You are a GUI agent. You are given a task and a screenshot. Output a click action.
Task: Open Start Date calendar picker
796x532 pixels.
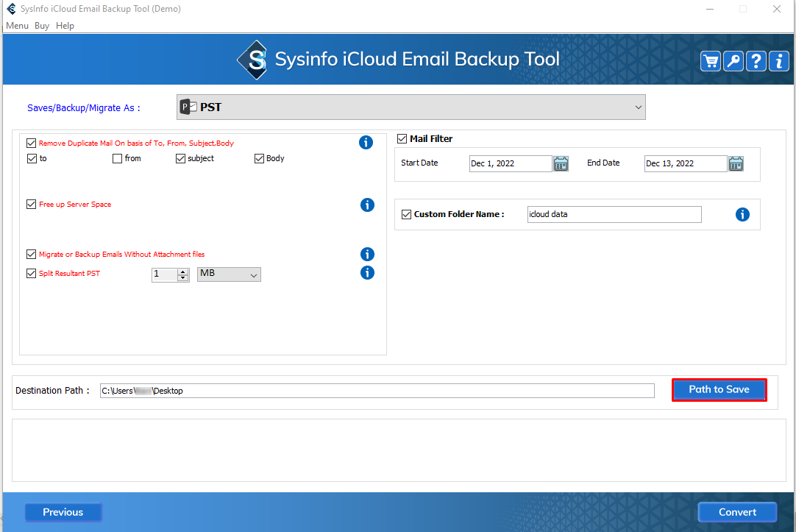point(561,163)
